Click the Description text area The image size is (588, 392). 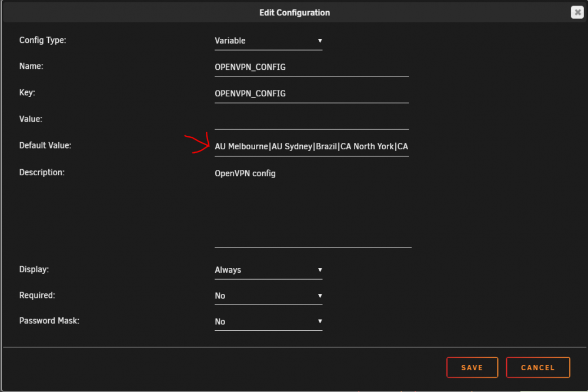click(x=313, y=206)
